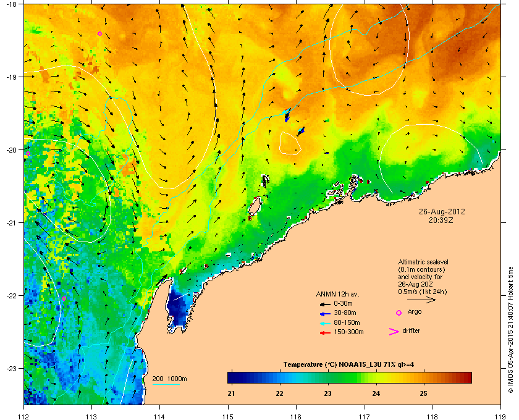519x420 pixels.
Task: Click the red 150-300m legend arrow
Action: coord(325,333)
